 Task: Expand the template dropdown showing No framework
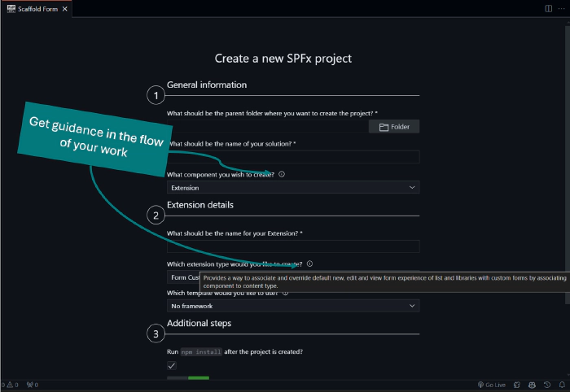click(293, 306)
